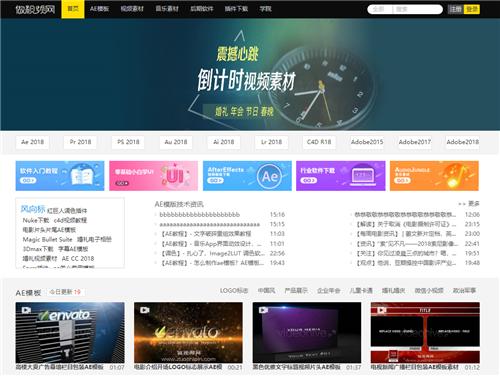Open the envato building video thumbnail 01:07
Screen dimensions: 500x376
click(70, 333)
